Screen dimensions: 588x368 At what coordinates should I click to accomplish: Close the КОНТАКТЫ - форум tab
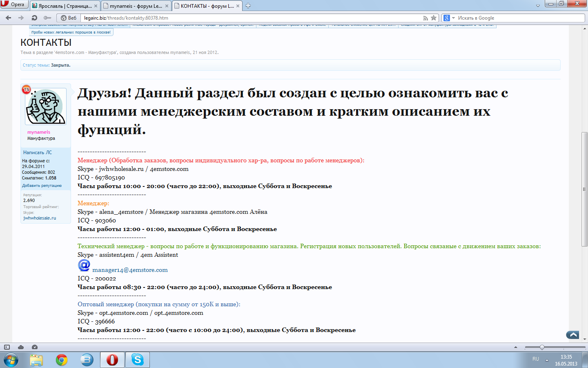(x=238, y=6)
